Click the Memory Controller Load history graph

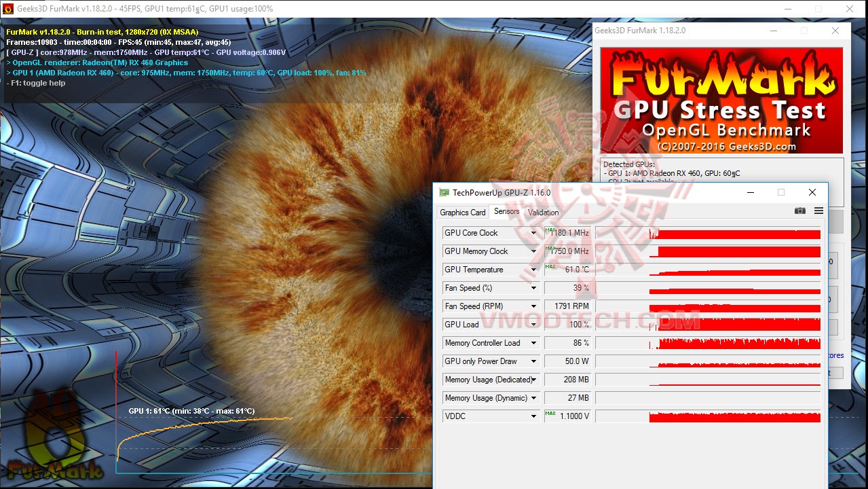click(708, 343)
